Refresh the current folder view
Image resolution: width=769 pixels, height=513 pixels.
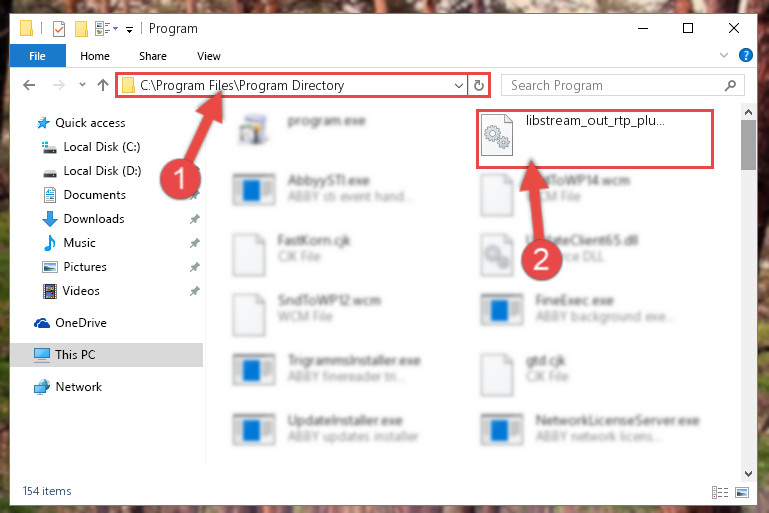[479, 86]
